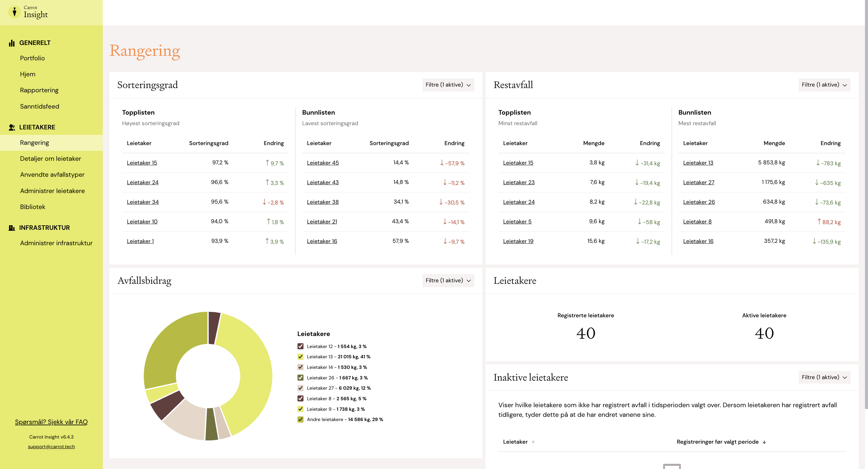Open Inaktive leietakere filter dropdown
Screen dimensions: 868x469
pyautogui.click(x=824, y=377)
